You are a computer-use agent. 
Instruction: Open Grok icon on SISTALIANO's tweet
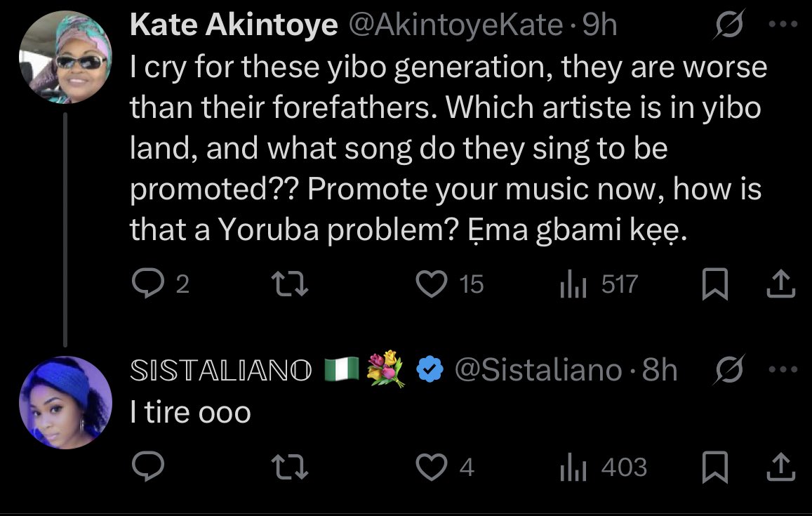(729, 369)
